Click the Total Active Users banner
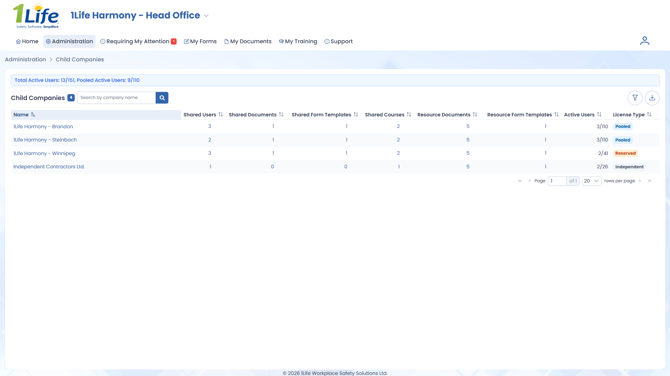The height and width of the screenshot is (376, 670). pyautogui.click(x=335, y=80)
